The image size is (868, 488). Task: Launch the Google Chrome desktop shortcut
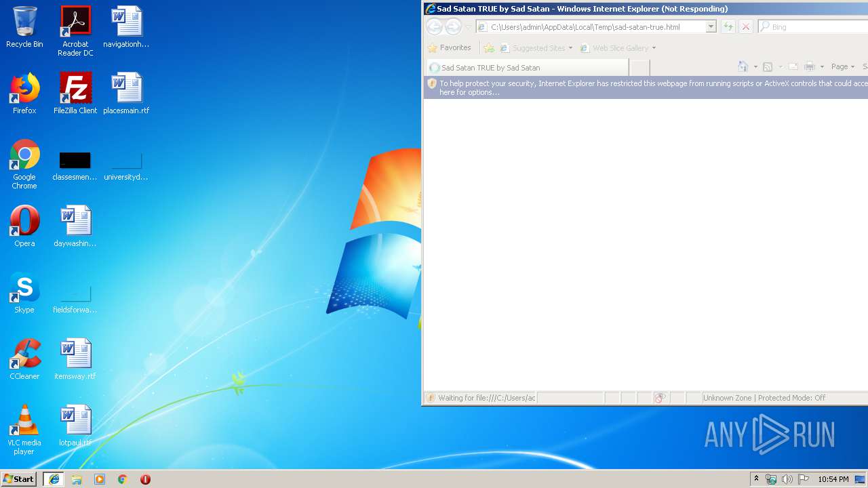point(24,165)
